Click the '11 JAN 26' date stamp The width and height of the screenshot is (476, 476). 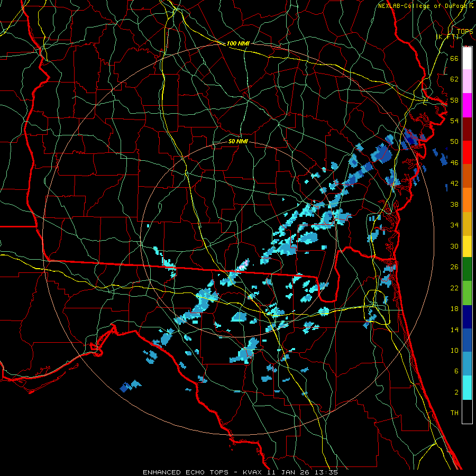click(x=289, y=472)
